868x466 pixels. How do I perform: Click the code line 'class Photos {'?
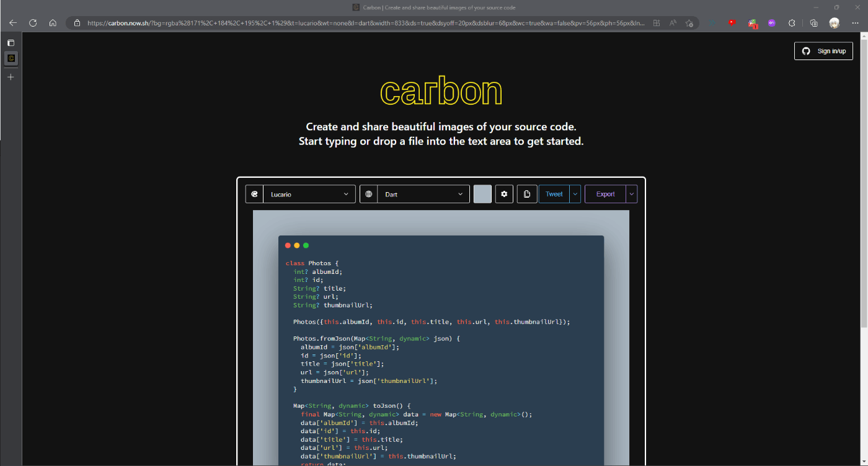(x=312, y=263)
